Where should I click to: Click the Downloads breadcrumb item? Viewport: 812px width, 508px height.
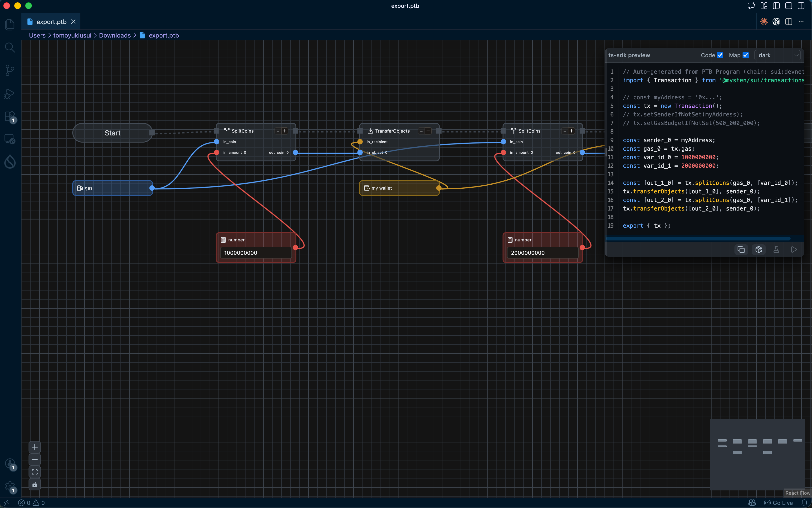pyautogui.click(x=115, y=35)
